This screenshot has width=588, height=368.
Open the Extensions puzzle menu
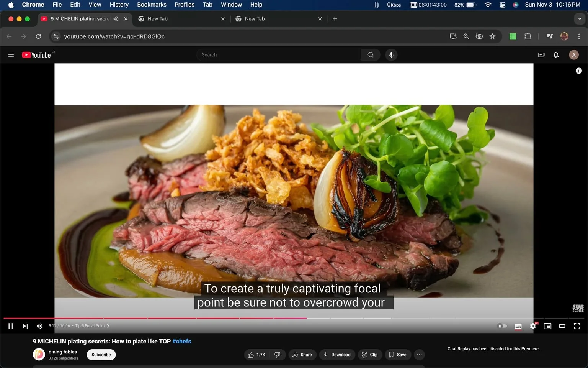click(x=528, y=36)
